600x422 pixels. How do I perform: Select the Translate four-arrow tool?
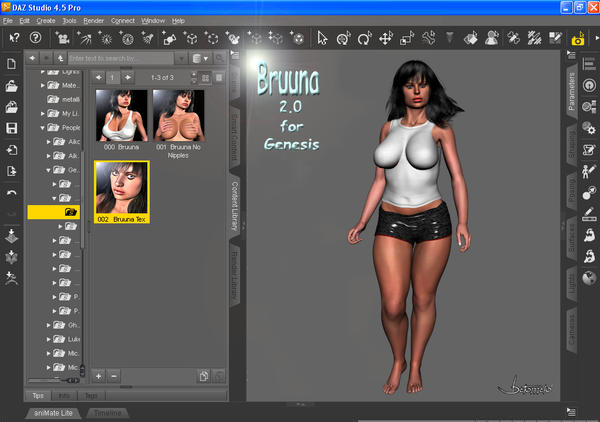(x=385, y=38)
